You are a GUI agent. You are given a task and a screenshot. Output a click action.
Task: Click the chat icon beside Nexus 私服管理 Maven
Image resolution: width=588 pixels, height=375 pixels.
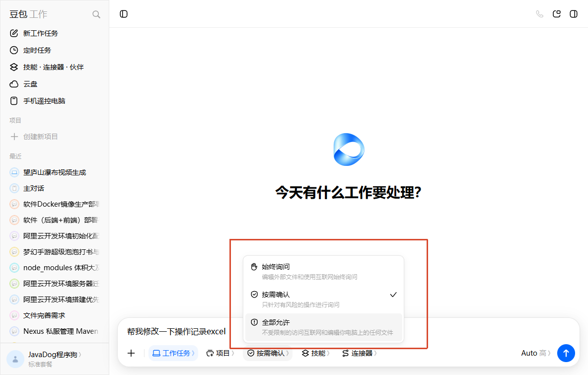tap(14, 331)
